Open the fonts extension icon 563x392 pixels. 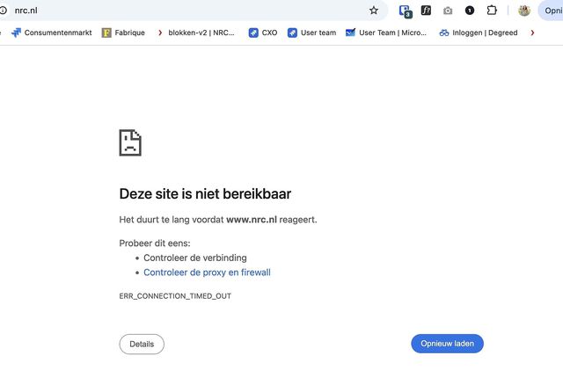coord(426,11)
